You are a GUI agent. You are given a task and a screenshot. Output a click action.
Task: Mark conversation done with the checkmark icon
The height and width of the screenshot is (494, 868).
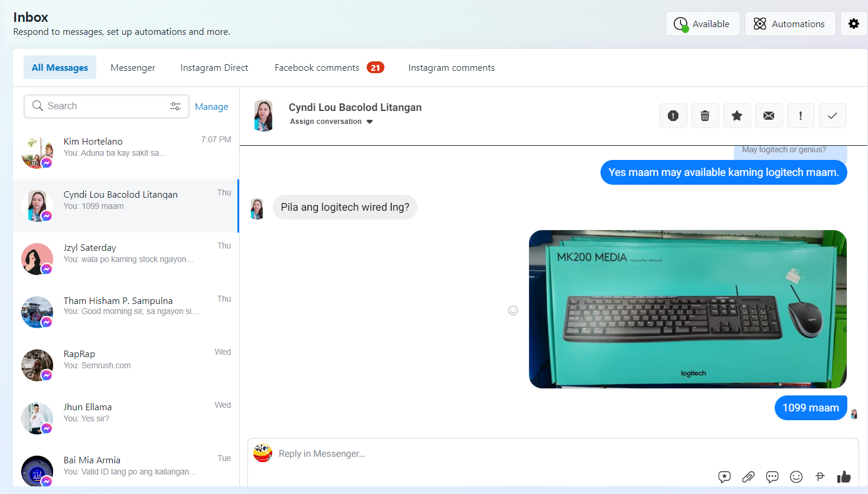tap(833, 116)
